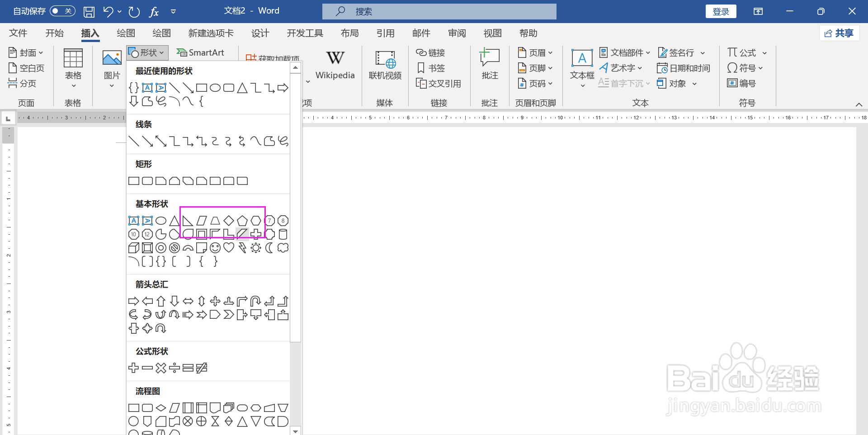Screen dimensions: 868x435
Task: Toggle the 自动保存 AutoSave switch
Action: (x=63, y=11)
